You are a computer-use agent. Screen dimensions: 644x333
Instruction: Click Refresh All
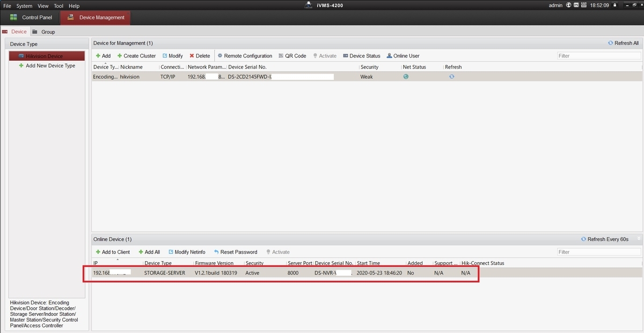coord(623,43)
